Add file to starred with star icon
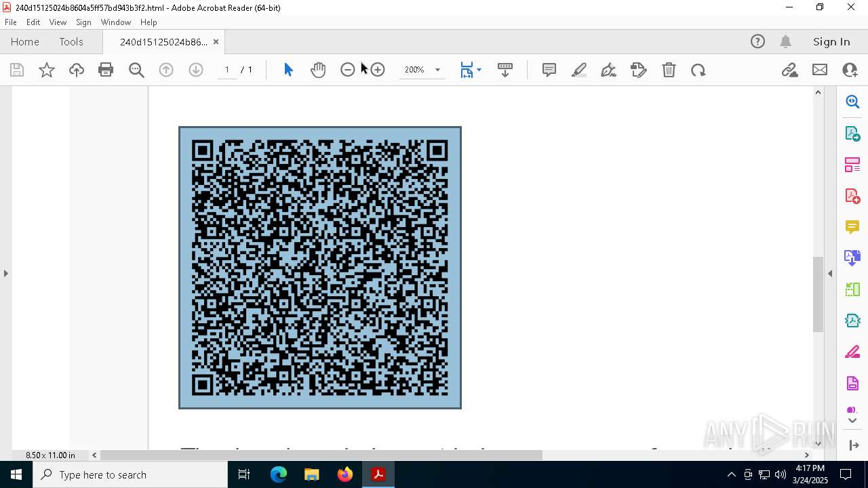Screen dimensions: 868x488 click(x=47, y=70)
